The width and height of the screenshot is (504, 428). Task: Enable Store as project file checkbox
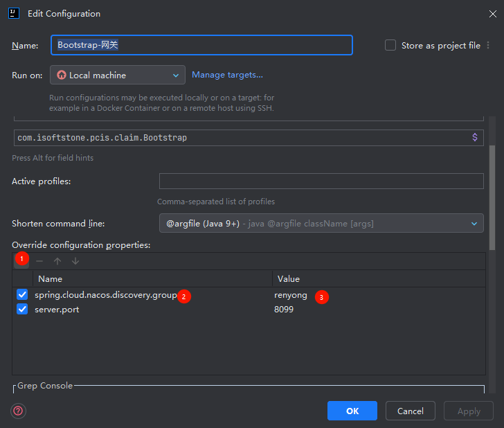390,45
